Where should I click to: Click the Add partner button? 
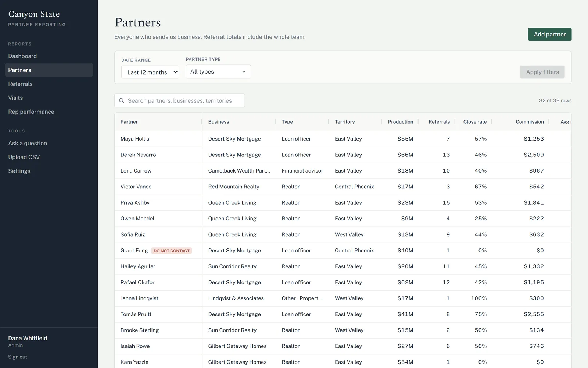click(550, 34)
